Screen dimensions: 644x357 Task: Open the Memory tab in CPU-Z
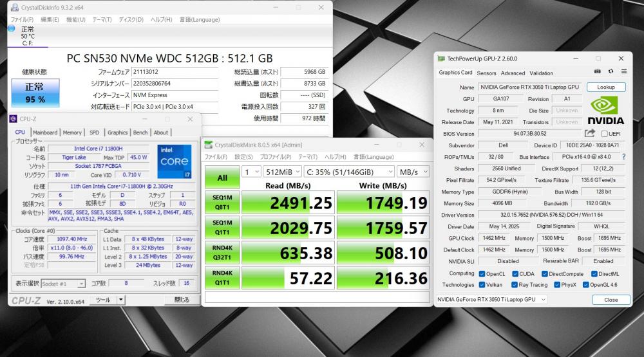72,133
